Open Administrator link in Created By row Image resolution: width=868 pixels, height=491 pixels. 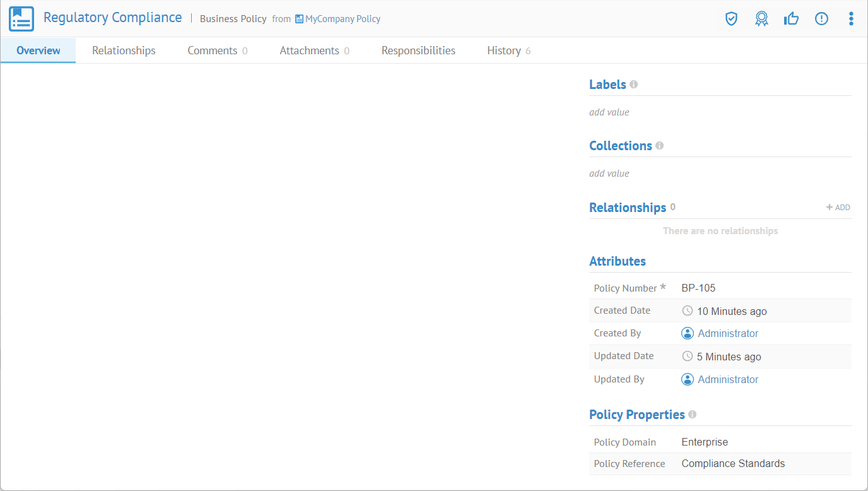[x=727, y=333]
